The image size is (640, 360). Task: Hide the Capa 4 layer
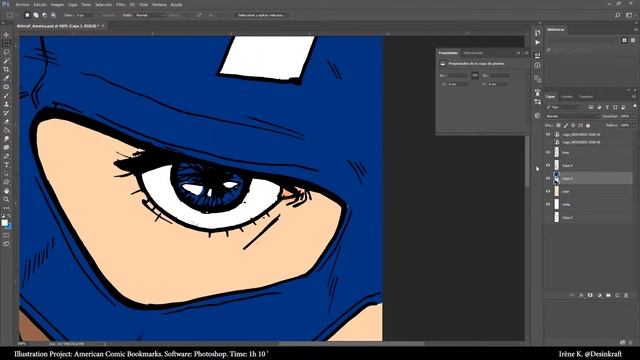pyautogui.click(x=548, y=165)
